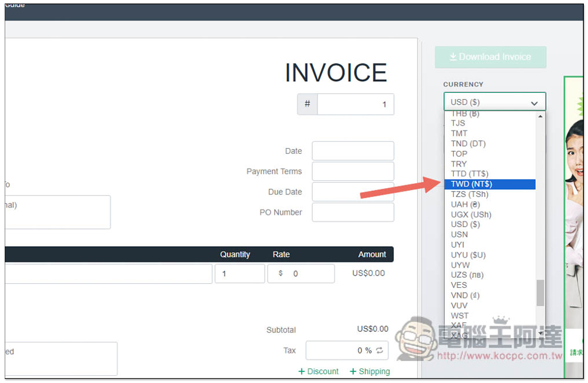Image resolution: width=588 pixels, height=383 pixels.
Task: Select TRY currency option
Action: pyautogui.click(x=489, y=164)
